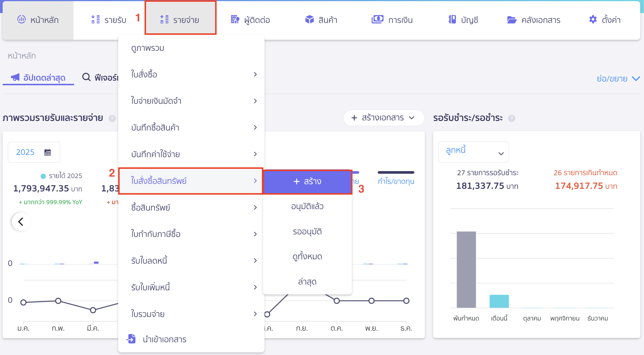Open the รายจ่าย expenses menu
Image resolution: width=644 pixels, height=355 pixels.
point(181,20)
